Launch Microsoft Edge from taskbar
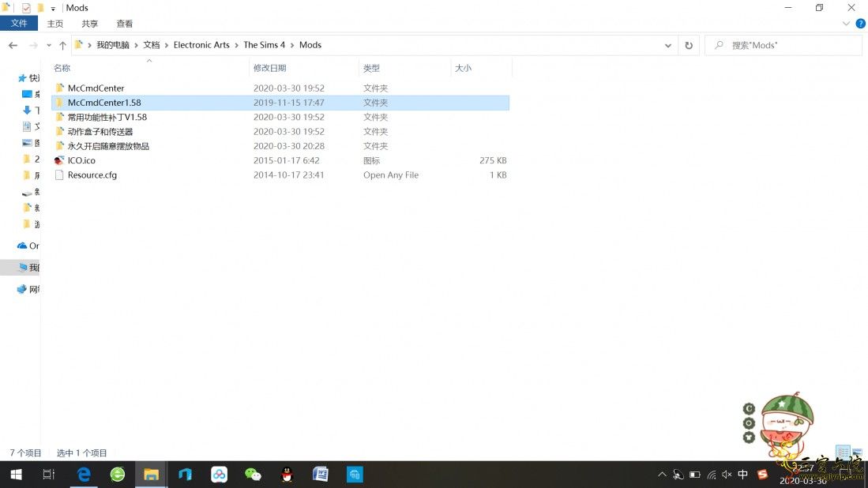Viewport: 868px width, 488px height. pyautogui.click(x=84, y=474)
